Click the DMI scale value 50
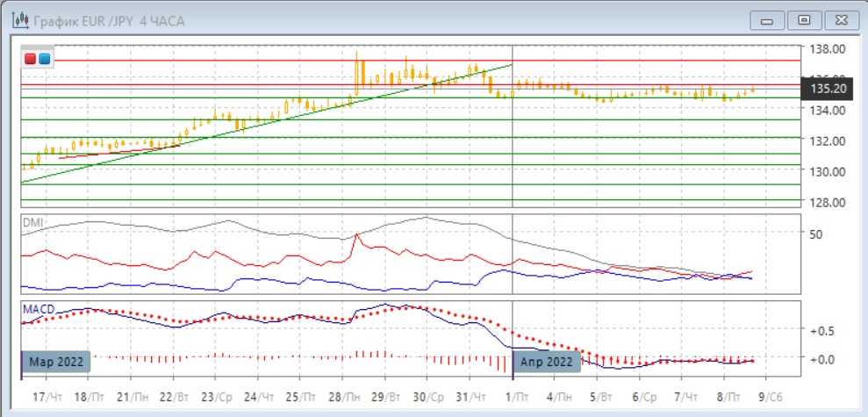 [x=815, y=234]
